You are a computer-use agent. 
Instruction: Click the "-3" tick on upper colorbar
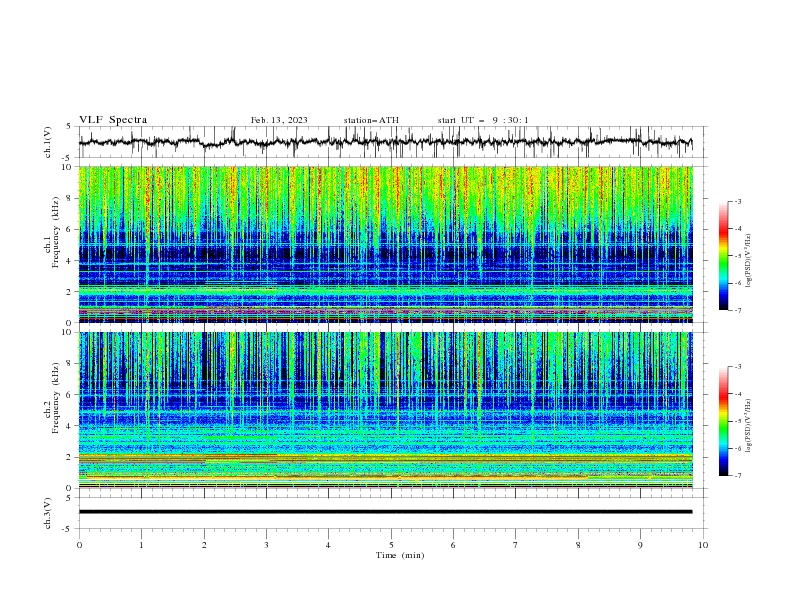click(x=737, y=201)
